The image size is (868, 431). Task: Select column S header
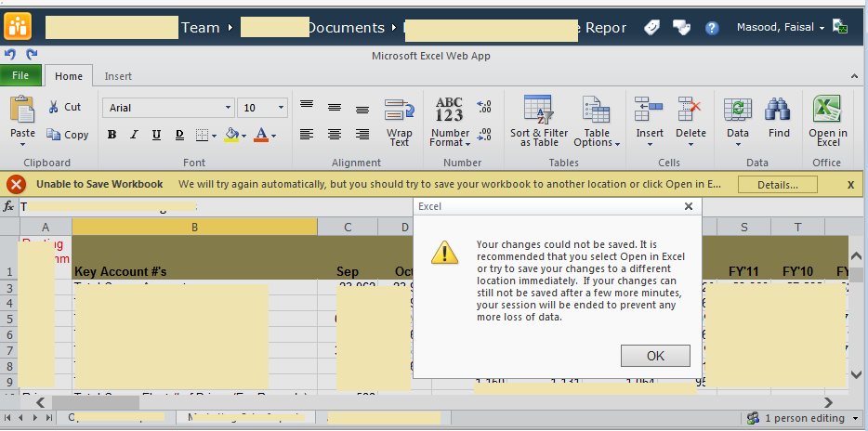pyautogui.click(x=744, y=227)
